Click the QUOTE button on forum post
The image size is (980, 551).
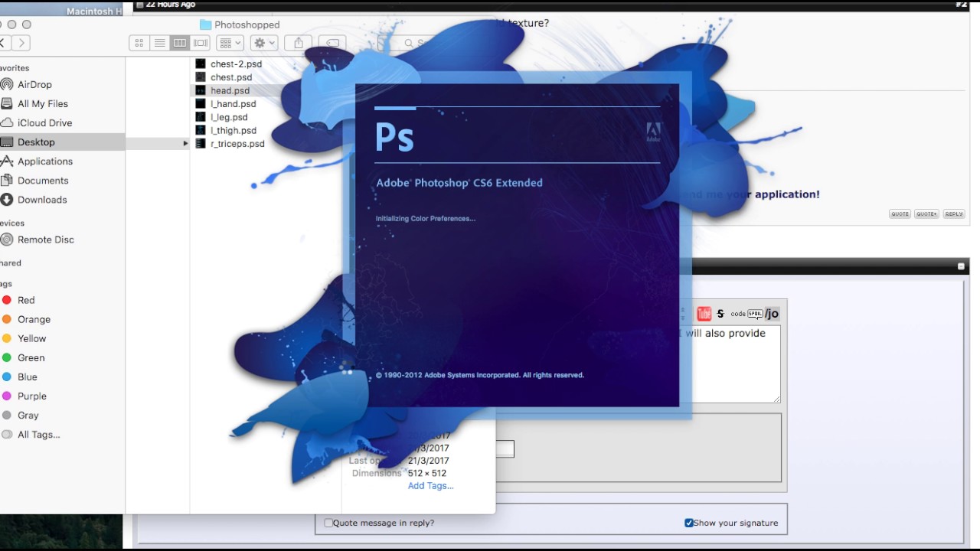click(x=900, y=214)
